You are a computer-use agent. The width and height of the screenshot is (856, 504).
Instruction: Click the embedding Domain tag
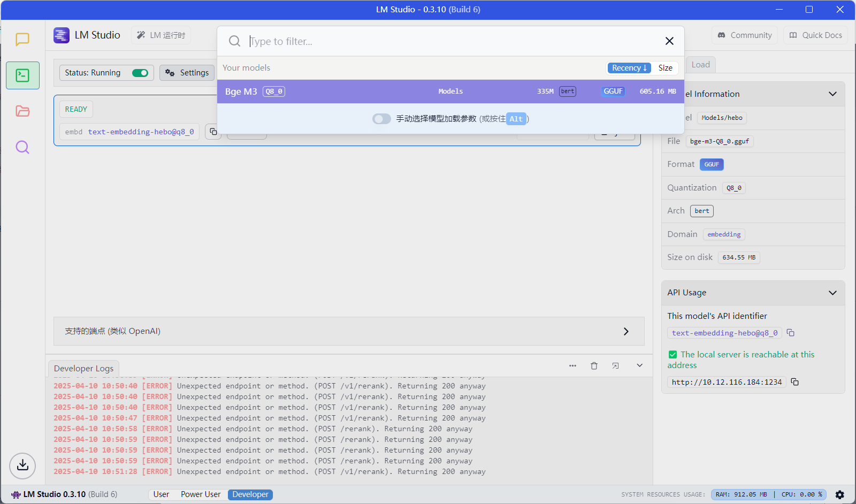724,234
